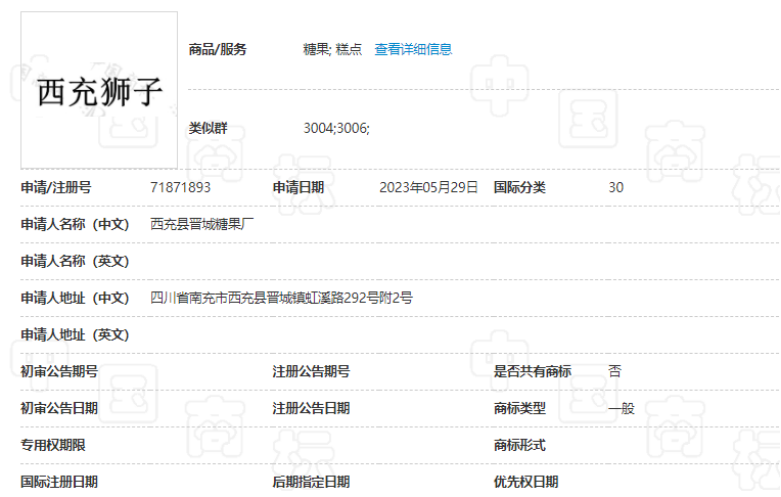Click the applicant address in 四川省南充市

click(x=281, y=297)
